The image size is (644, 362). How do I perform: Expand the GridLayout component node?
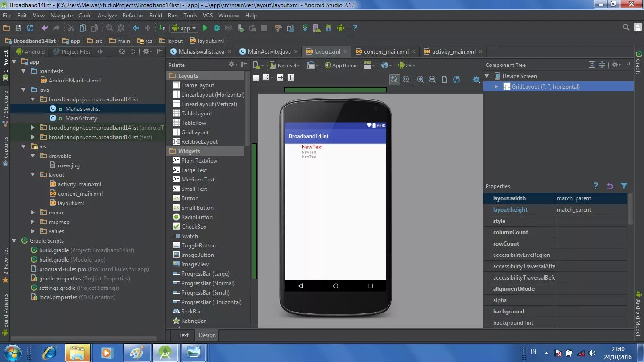coord(496,86)
